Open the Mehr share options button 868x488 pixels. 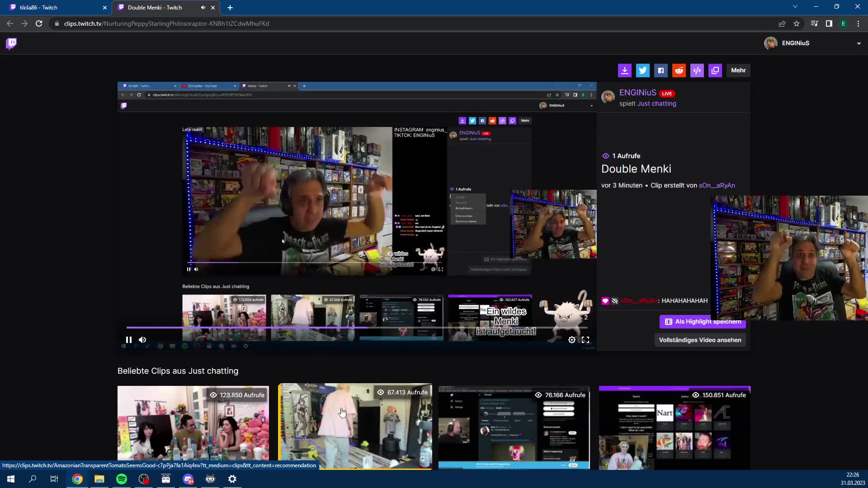click(x=738, y=70)
